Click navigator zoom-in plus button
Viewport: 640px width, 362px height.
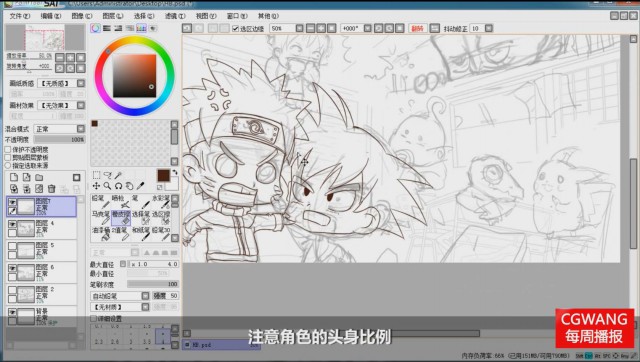coord(70,58)
